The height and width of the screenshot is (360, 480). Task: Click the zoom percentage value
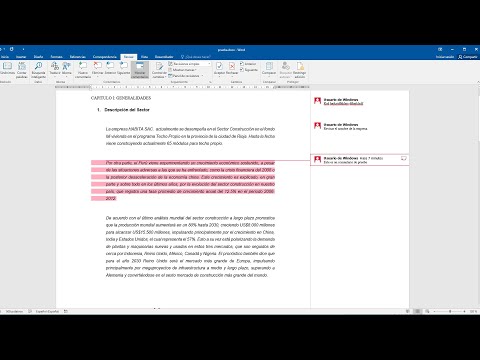coord(473,311)
